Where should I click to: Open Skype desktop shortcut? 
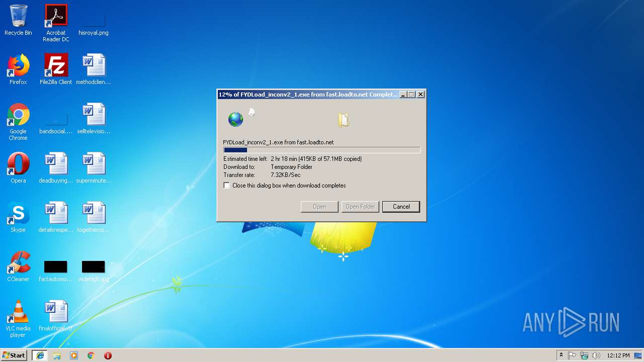click(18, 217)
